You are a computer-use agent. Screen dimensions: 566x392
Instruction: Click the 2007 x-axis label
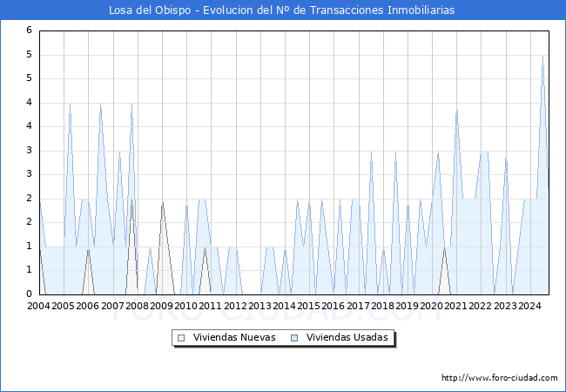click(112, 306)
